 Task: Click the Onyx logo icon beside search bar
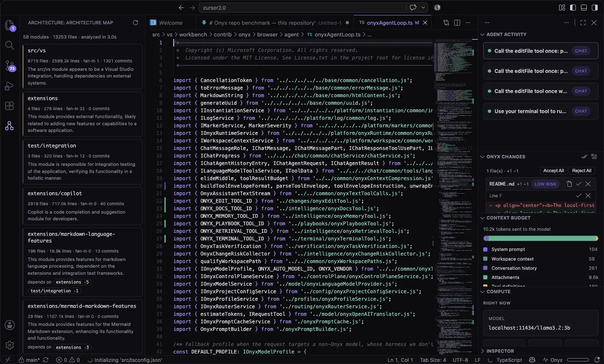(x=437, y=8)
